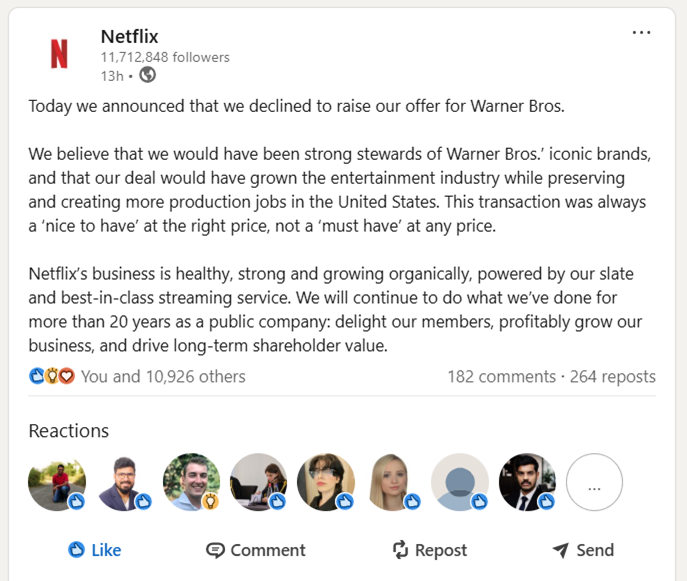Open the 182 comments link

[x=501, y=376]
